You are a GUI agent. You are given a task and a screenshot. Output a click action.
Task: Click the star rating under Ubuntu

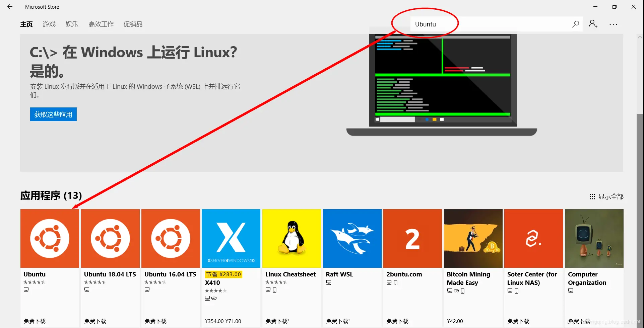coord(35,282)
